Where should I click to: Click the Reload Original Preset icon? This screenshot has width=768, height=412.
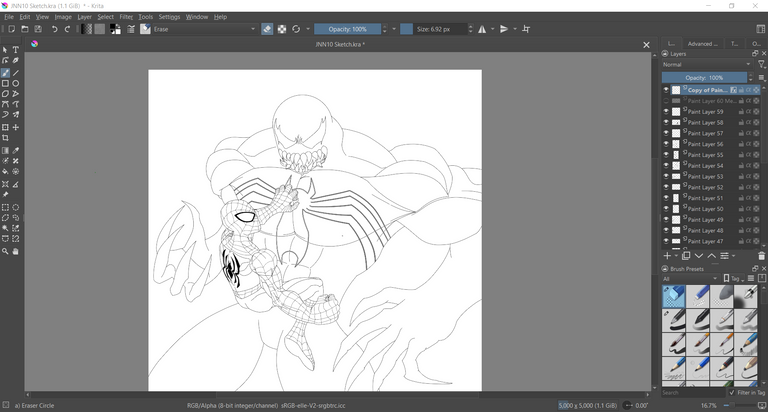pos(296,29)
